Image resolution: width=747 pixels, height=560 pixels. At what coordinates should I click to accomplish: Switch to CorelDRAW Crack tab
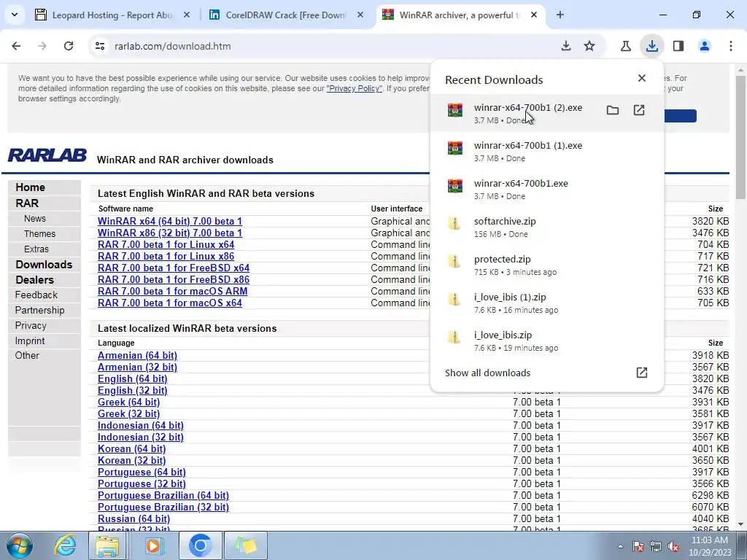coord(286,15)
